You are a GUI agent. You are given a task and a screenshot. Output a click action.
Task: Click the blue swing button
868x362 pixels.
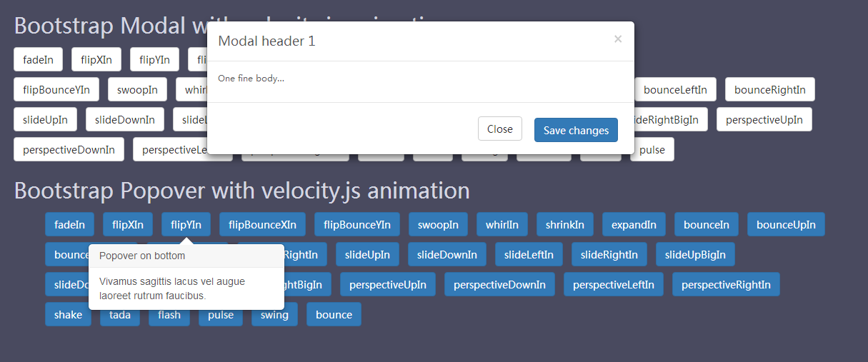[274, 314]
